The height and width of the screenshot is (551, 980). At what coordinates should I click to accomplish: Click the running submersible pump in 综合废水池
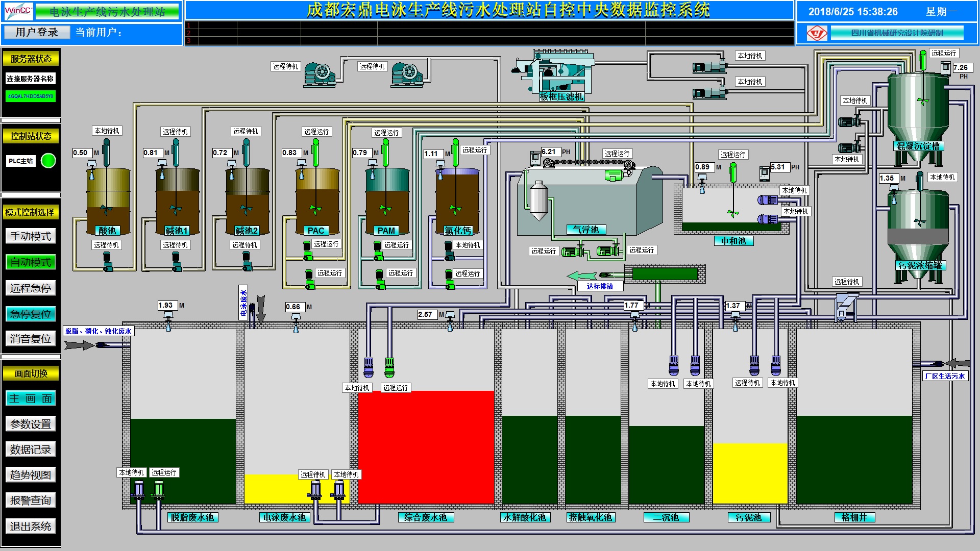[389, 368]
